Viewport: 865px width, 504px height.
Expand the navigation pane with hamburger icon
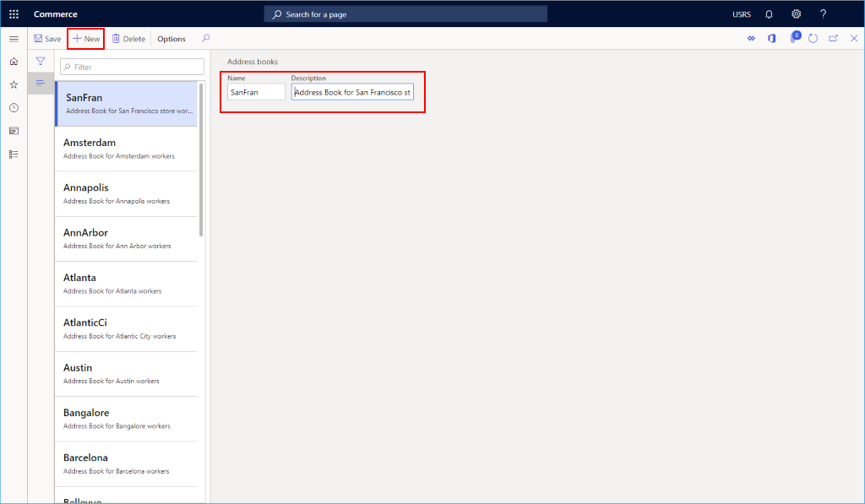pyautogui.click(x=14, y=38)
